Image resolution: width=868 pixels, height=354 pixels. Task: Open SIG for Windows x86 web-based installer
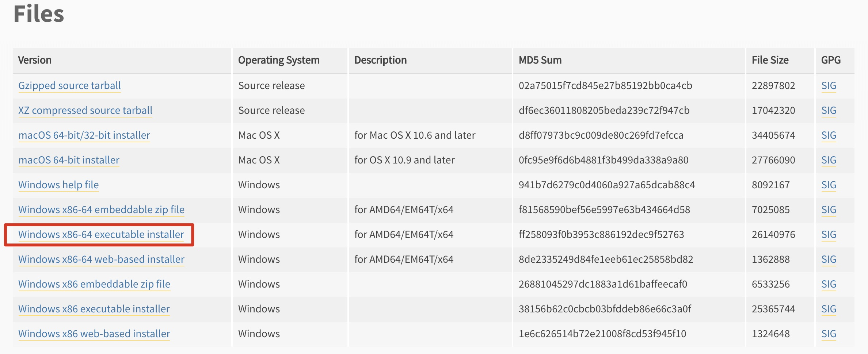tap(829, 334)
